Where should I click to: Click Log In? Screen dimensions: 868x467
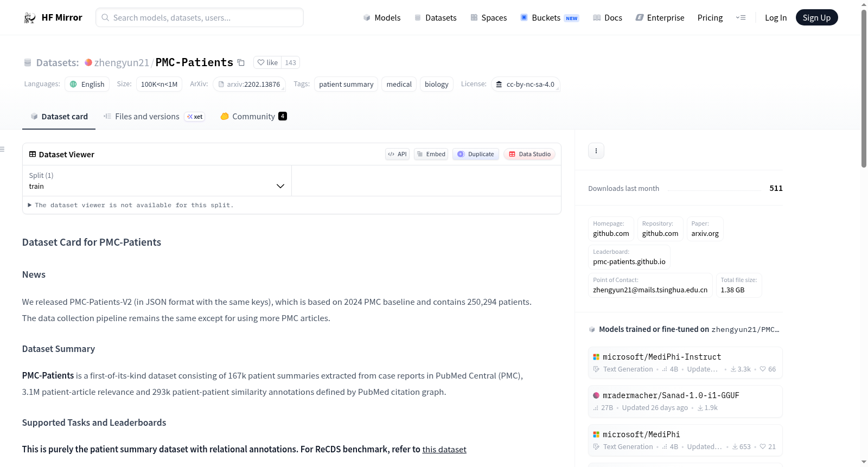pos(776,18)
